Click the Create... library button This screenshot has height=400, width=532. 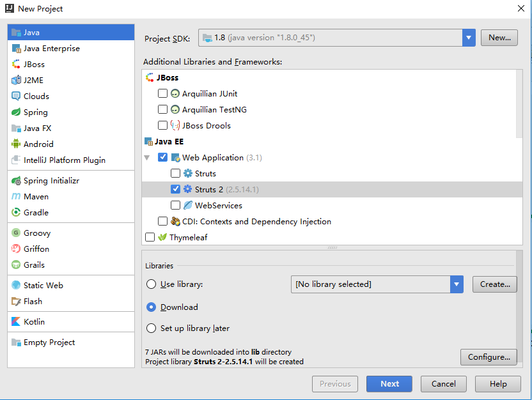[495, 284]
